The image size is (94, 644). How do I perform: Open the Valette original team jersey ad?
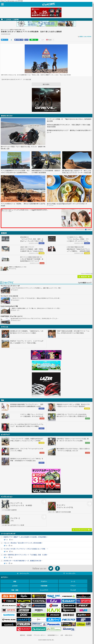pyautogui.click(x=46, y=481)
